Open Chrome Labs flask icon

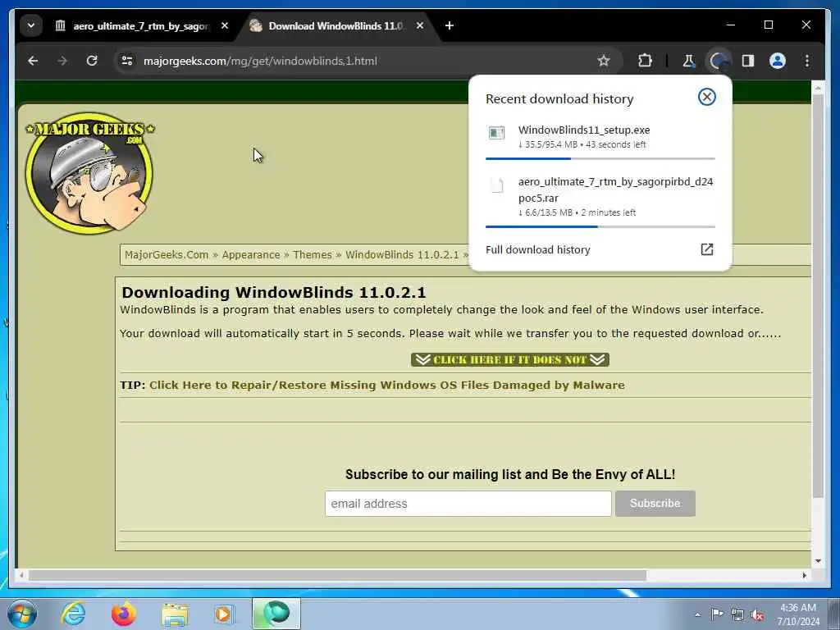pos(688,61)
